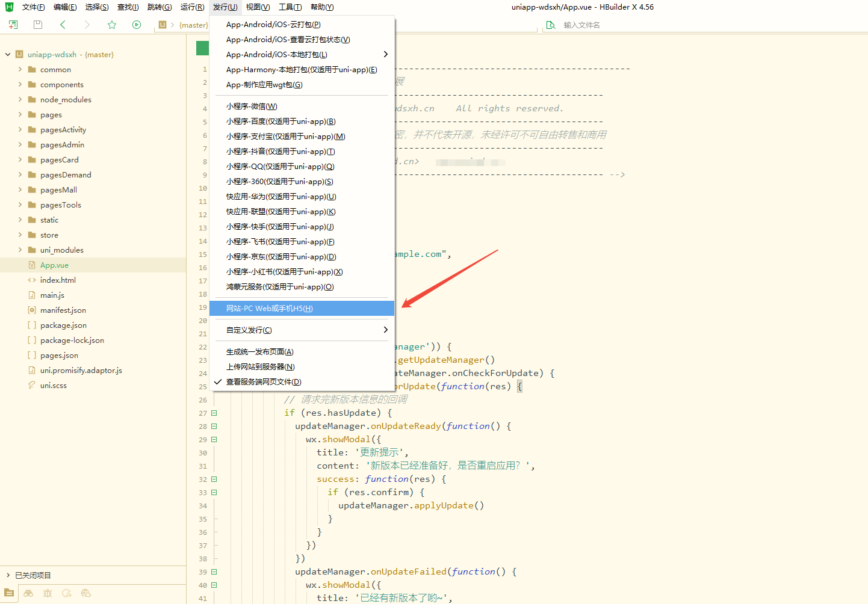Open the bug debug panel icon
The width and height of the screenshot is (868, 604).
pyautogui.click(x=48, y=593)
